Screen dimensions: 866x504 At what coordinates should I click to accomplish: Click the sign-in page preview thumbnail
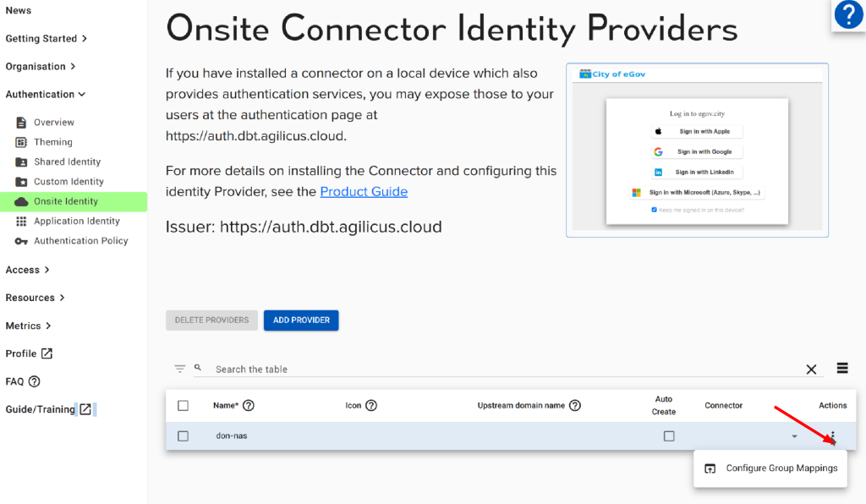pyautogui.click(x=697, y=150)
